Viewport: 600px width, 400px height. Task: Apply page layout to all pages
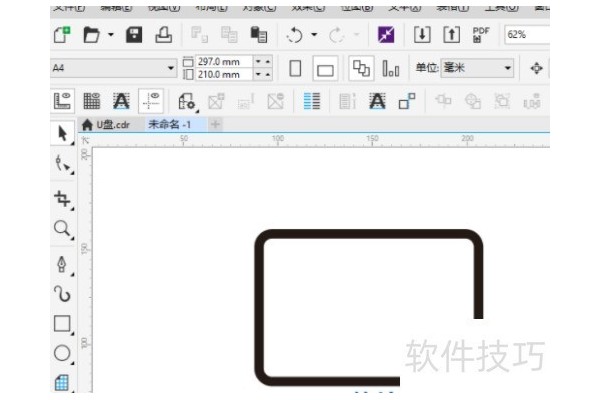coord(361,69)
